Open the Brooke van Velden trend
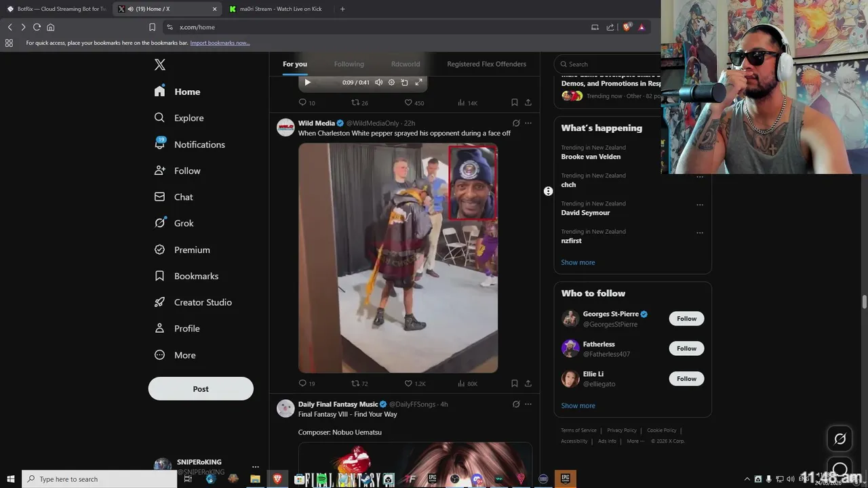Viewport: 868px width, 488px height. pos(591,157)
